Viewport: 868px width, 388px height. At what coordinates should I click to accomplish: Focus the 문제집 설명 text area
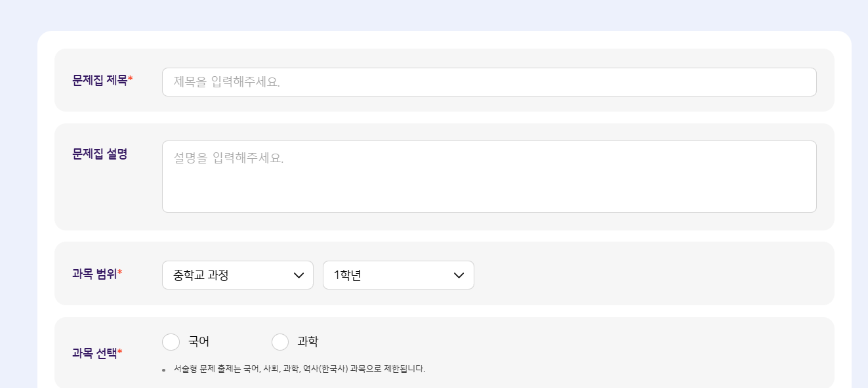click(x=489, y=177)
